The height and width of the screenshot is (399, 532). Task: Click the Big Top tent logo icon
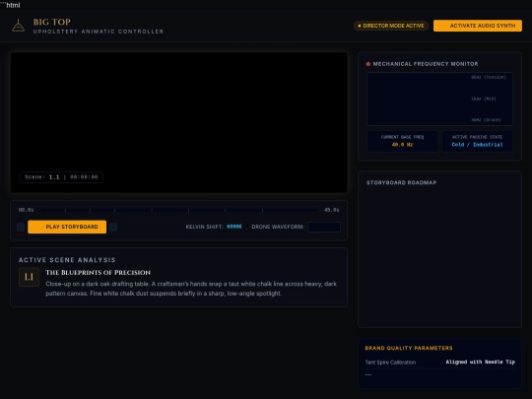pos(19,26)
